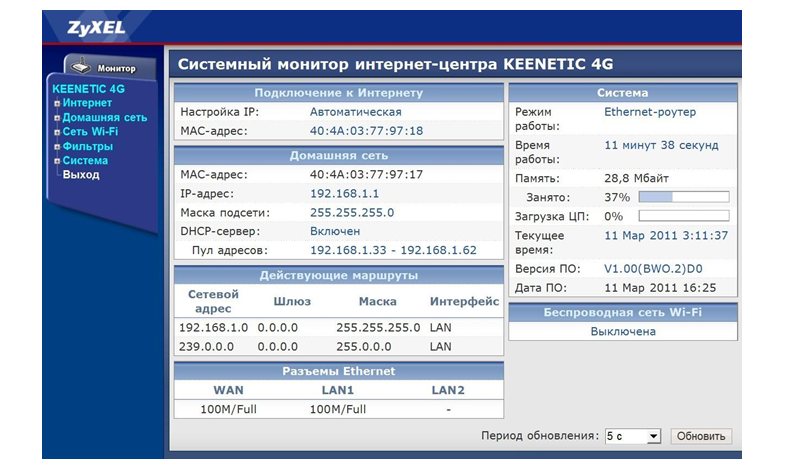The width and height of the screenshot is (800, 467).
Task: Click home network MAC 40:4A:03:77:97:17
Action: 366,175
